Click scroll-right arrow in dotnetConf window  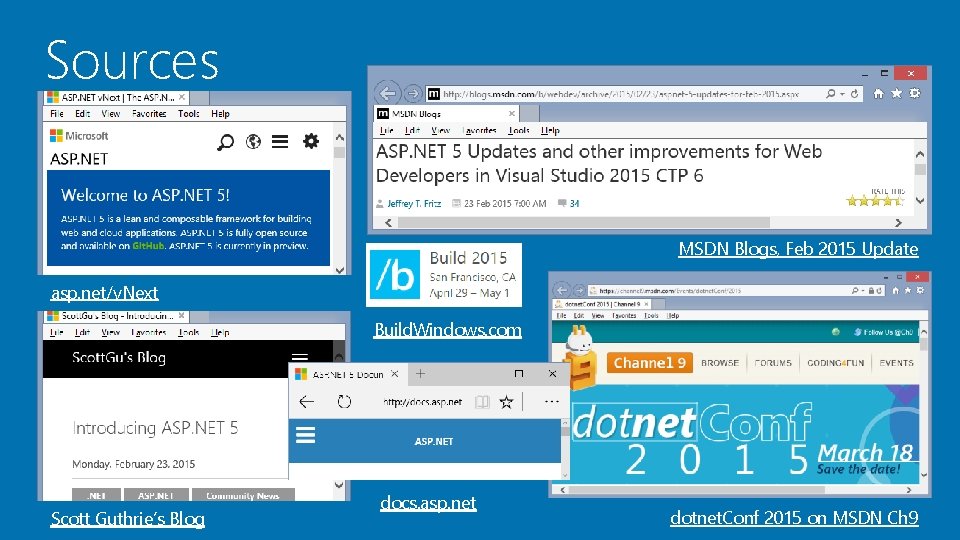pyautogui.click(x=909, y=490)
